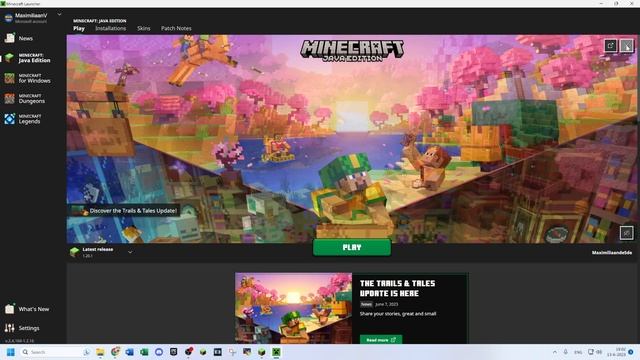Click the green creeper Minecraft Launcher taskbar icon

pyautogui.click(x=276, y=352)
